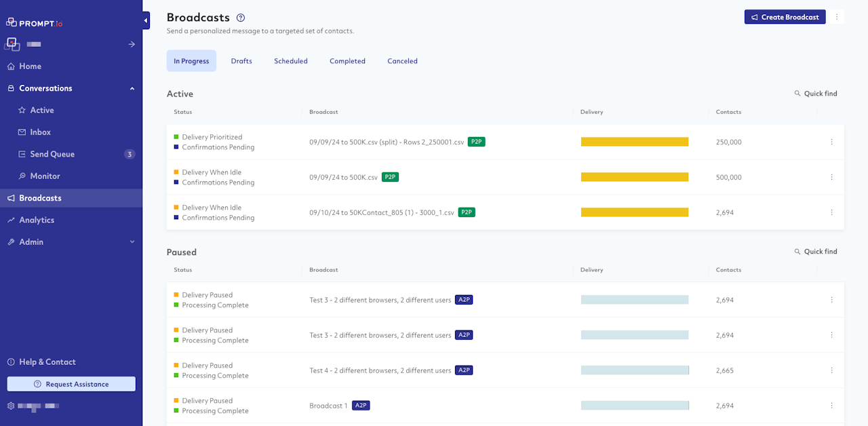Click the settings gear icon at bottom left
The height and width of the screenshot is (426, 868).
click(x=11, y=406)
